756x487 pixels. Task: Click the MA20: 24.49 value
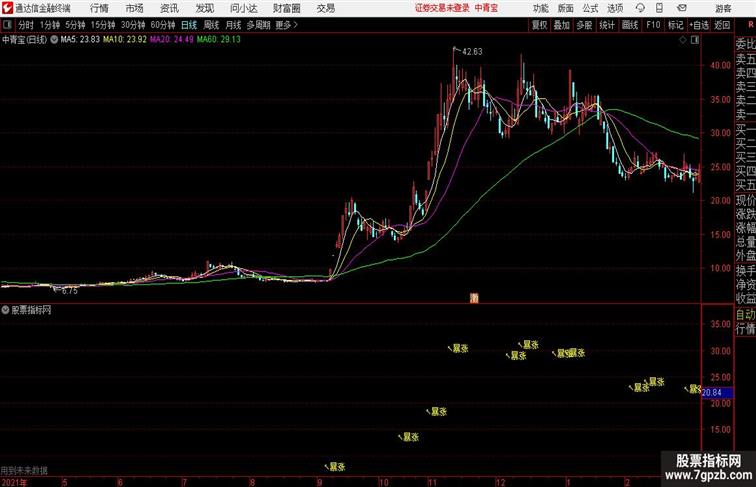point(171,40)
